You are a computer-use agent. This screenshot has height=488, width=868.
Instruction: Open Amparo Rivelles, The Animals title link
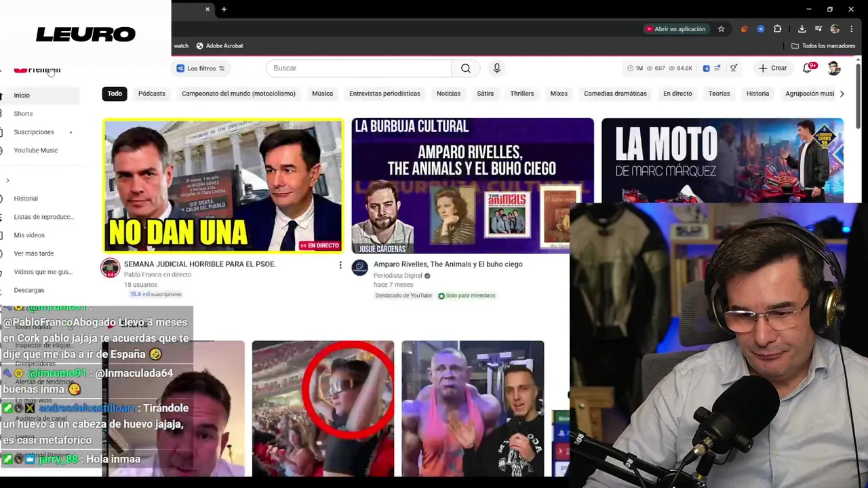click(x=448, y=264)
